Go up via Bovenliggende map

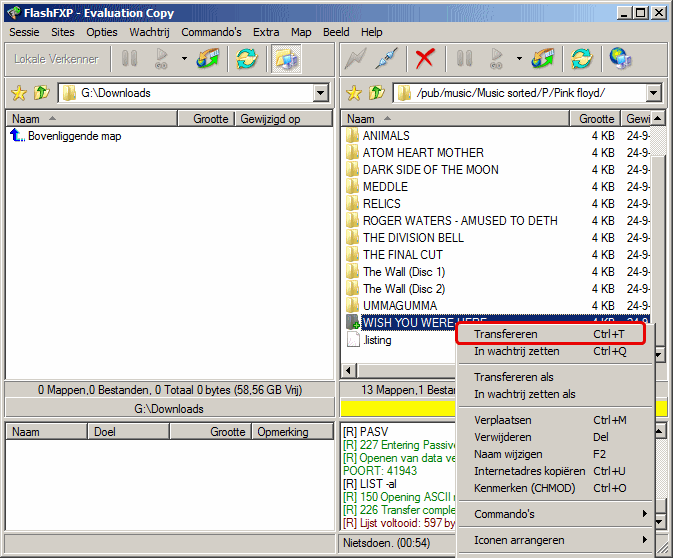[x=66, y=136]
